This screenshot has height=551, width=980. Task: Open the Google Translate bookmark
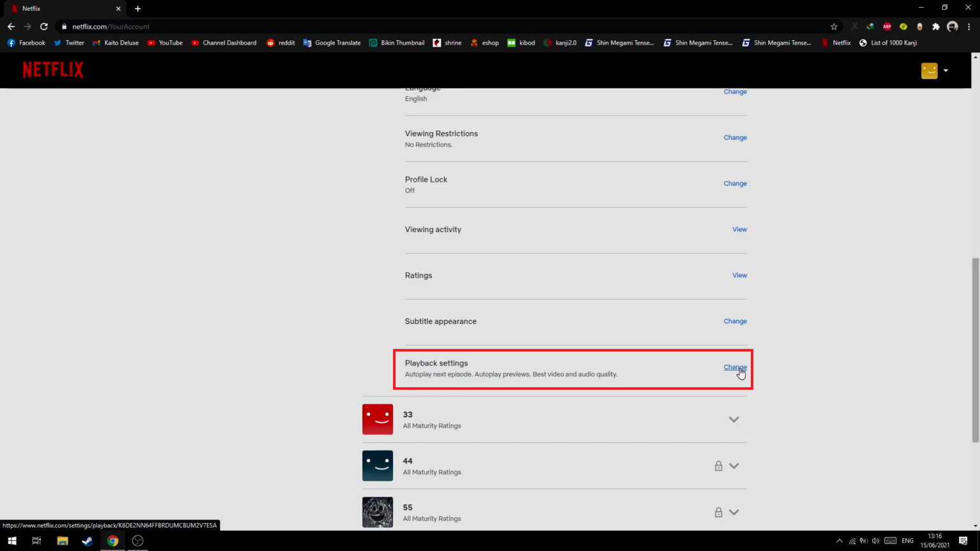click(332, 43)
